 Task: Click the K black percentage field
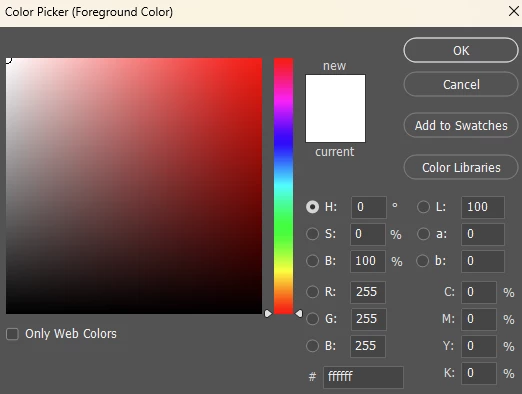479,373
